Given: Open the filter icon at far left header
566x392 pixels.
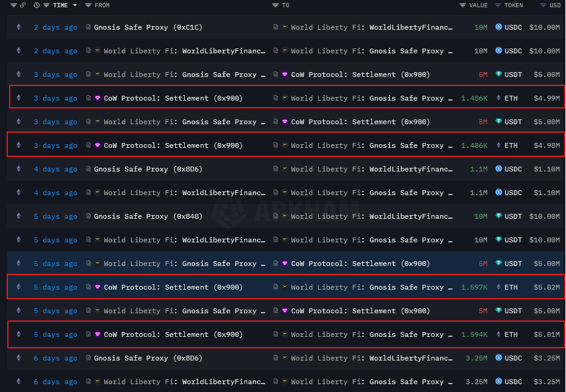Looking at the screenshot, I should [14, 5].
